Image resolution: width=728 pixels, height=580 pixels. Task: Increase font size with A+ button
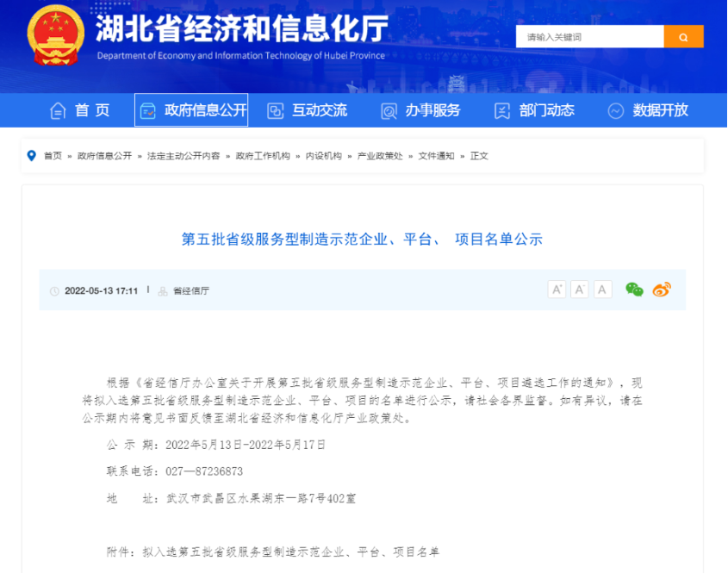tap(557, 290)
